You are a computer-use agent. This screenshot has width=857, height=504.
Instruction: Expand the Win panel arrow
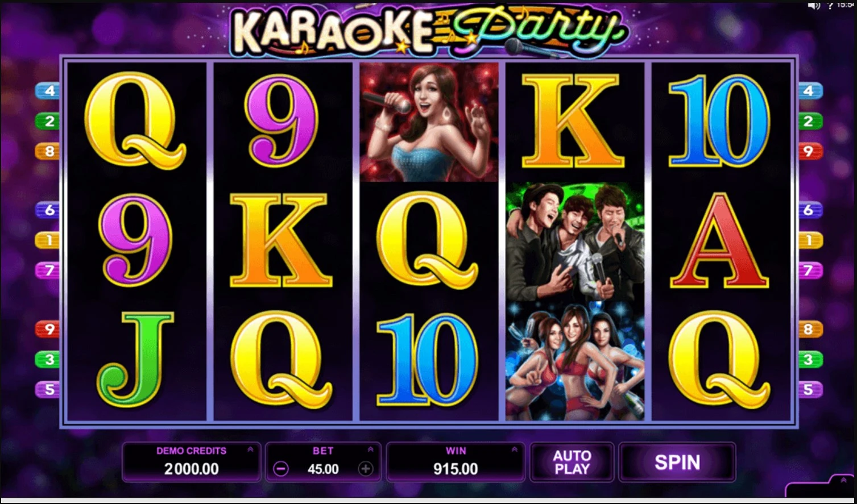(514, 449)
